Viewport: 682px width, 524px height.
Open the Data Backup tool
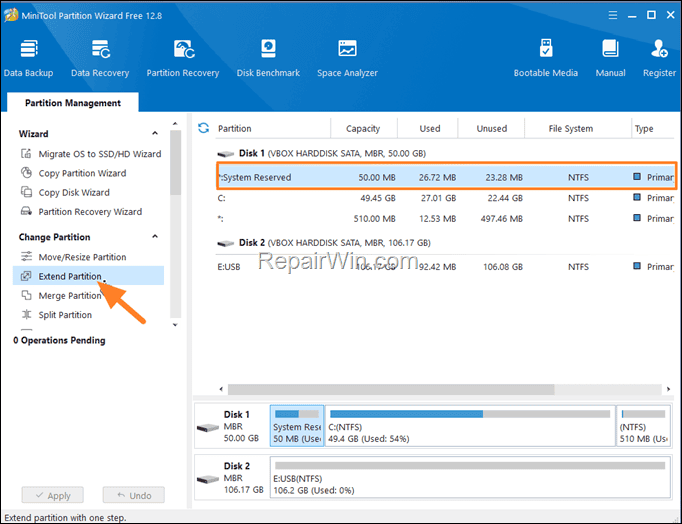29,58
